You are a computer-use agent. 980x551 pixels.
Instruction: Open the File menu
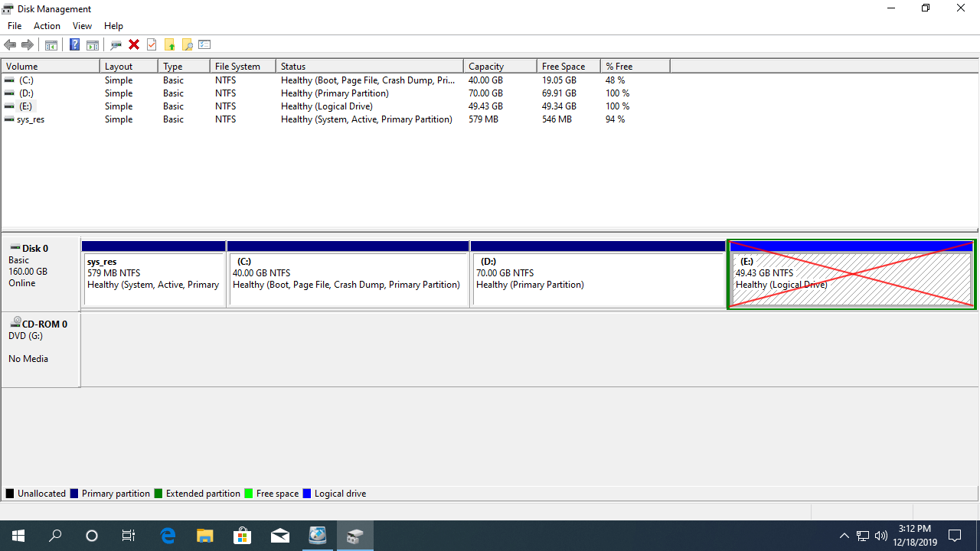(x=15, y=26)
